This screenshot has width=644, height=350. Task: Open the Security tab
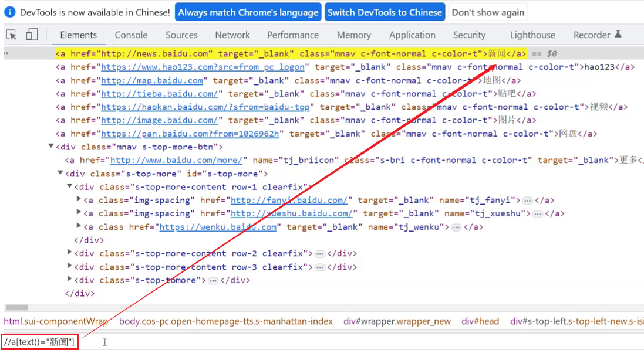469,35
